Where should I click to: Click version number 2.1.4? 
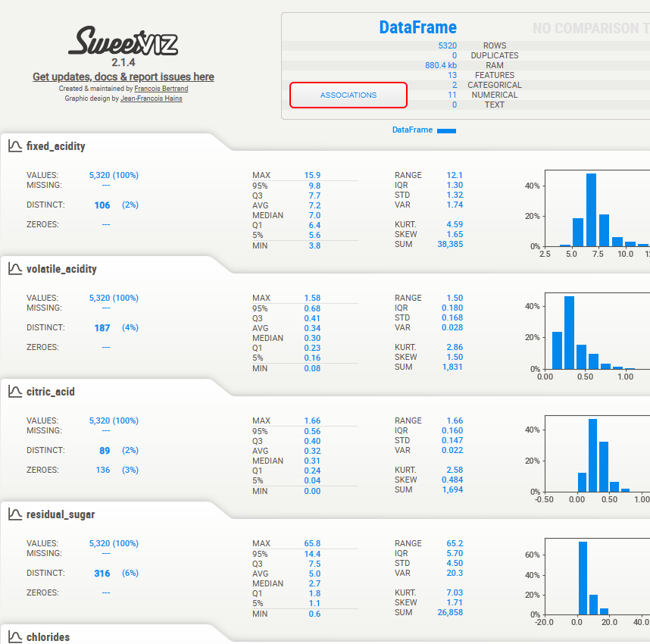pyautogui.click(x=123, y=63)
